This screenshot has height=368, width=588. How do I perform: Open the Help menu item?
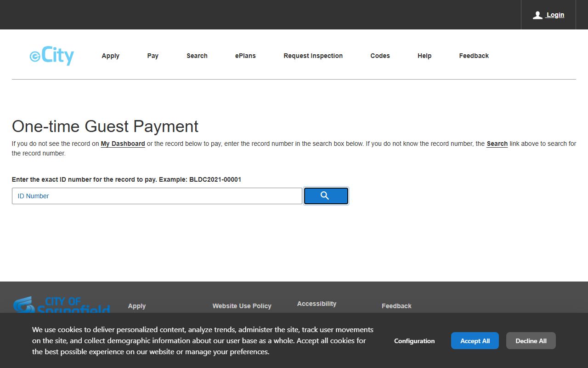pos(424,56)
